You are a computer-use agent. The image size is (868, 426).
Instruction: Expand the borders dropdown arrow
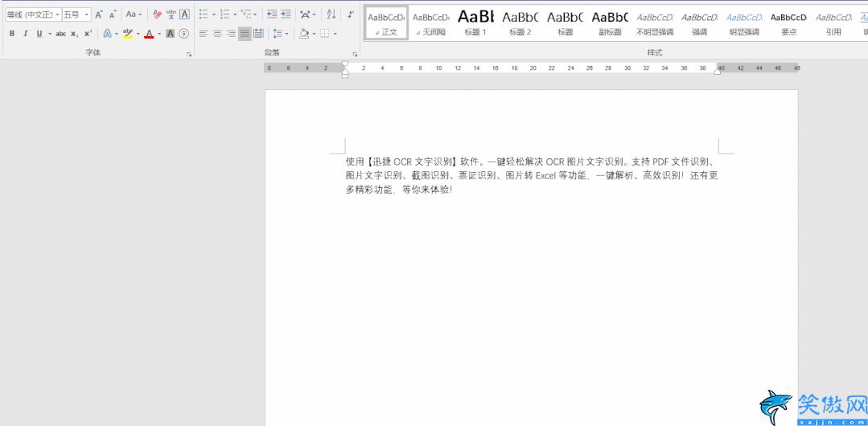click(335, 34)
